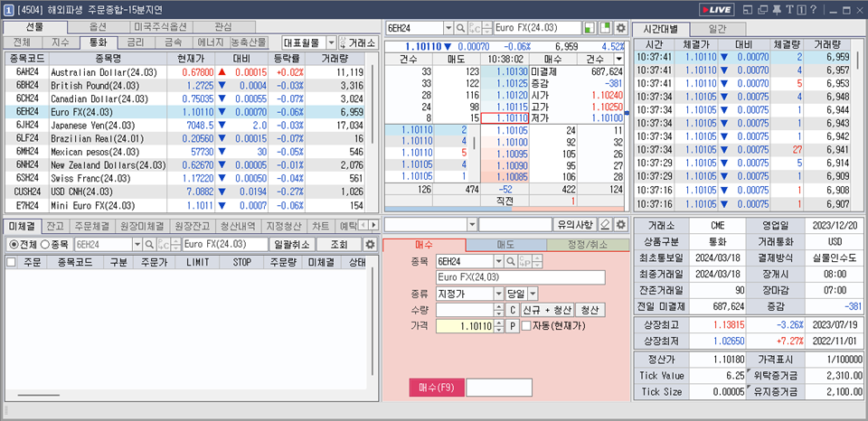
Task: Open the 지정가 order type dropdown
Action: point(498,294)
